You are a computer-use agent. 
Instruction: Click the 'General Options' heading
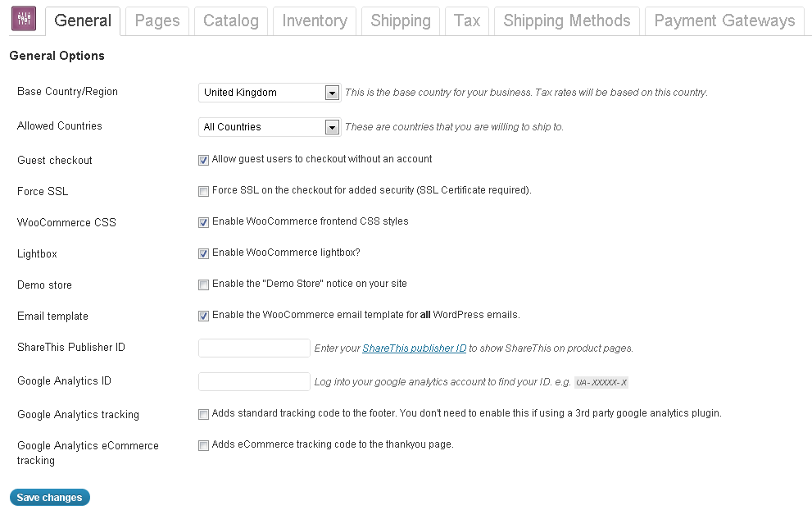coord(57,56)
